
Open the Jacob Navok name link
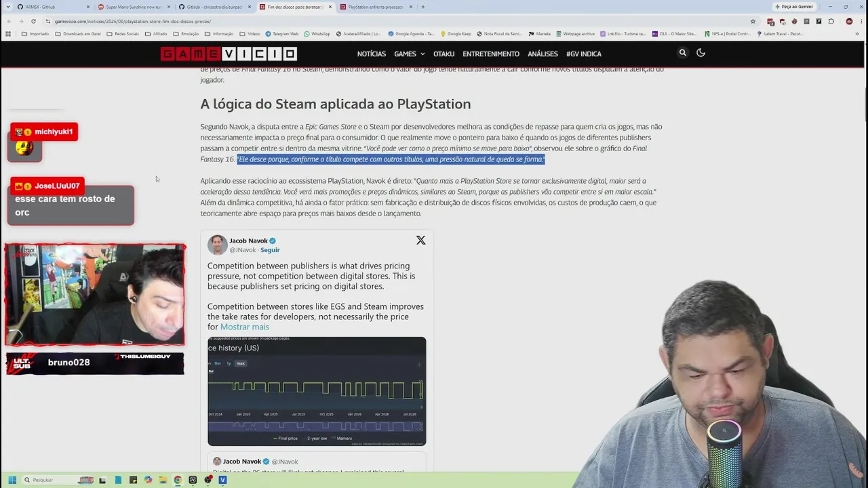click(248, 241)
